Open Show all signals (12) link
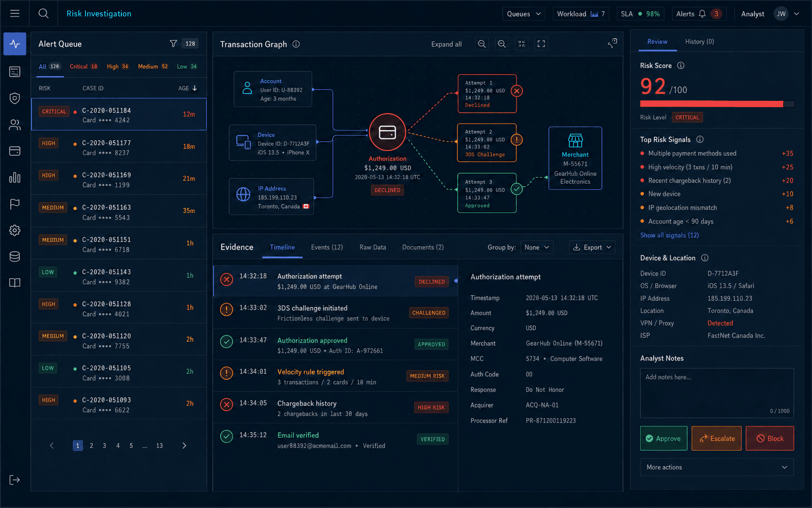The width and height of the screenshot is (812, 508). [x=669, y=235]
